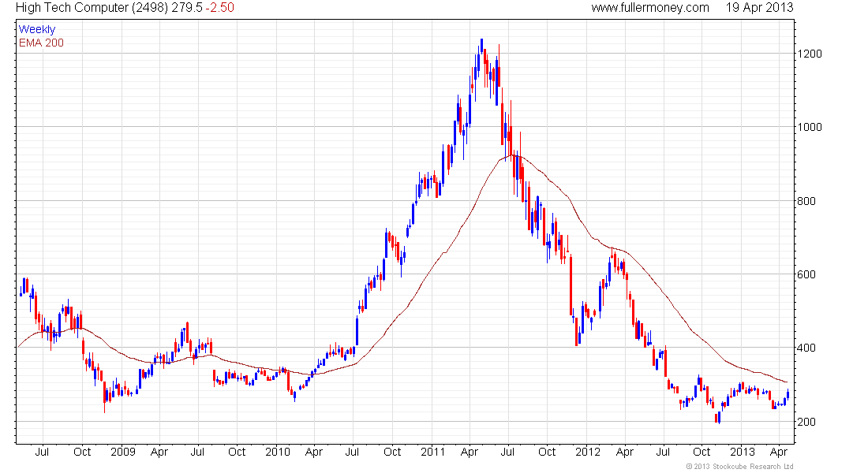Viewport: 868px width, 473px height.
Task: Click the 600 price axis label
Action: pos(806,275)
